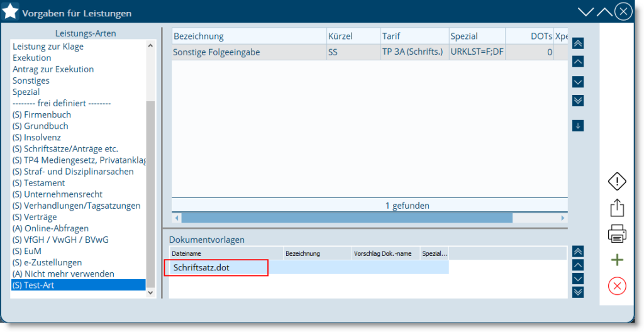The height and width of the screenshot is (332, 644).
Task: Click the warning diamond icon in sidebar
Action: [x=617, y=182]
